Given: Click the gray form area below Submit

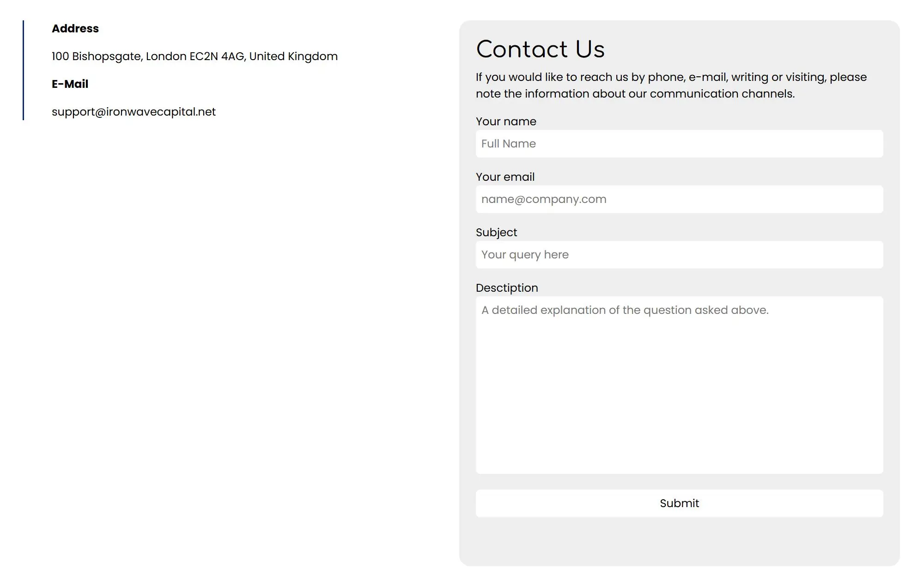Looking at the screenshot, I should point(679,542).
